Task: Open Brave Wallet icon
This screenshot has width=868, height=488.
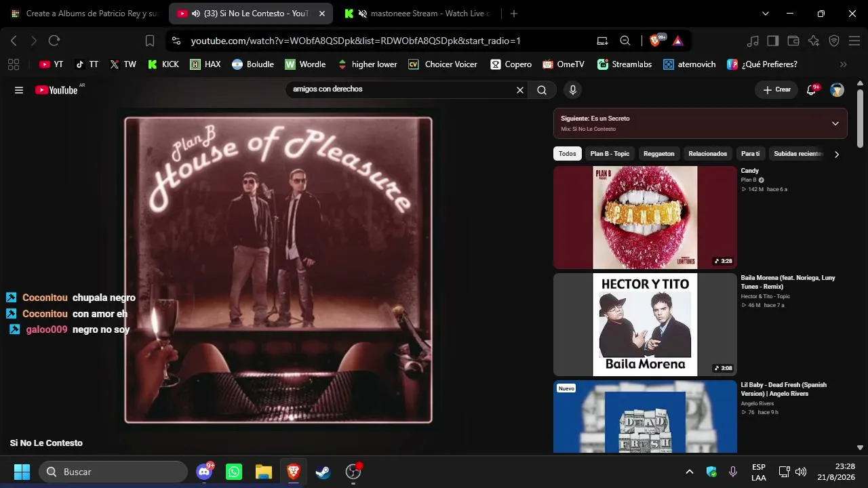Action: click(x=793, y=41)
